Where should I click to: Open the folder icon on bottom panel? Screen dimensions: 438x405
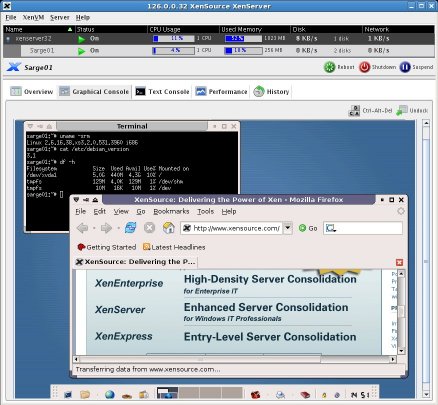(85, 394)
